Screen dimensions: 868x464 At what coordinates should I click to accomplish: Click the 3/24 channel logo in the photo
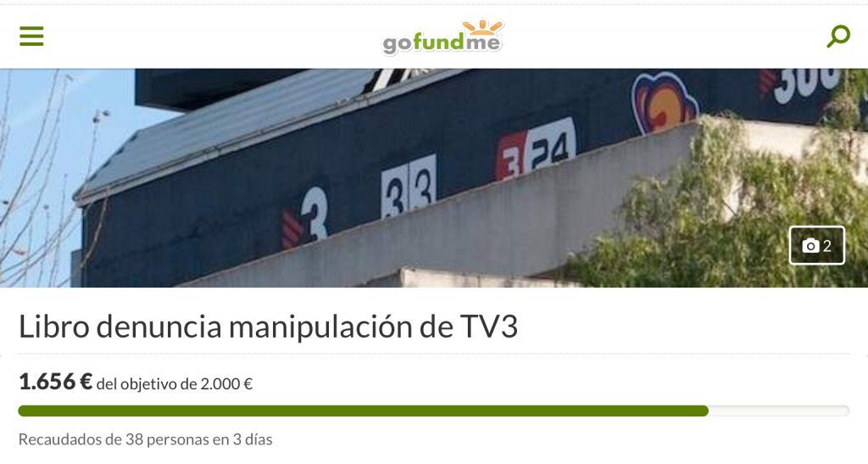click(536, 148)
